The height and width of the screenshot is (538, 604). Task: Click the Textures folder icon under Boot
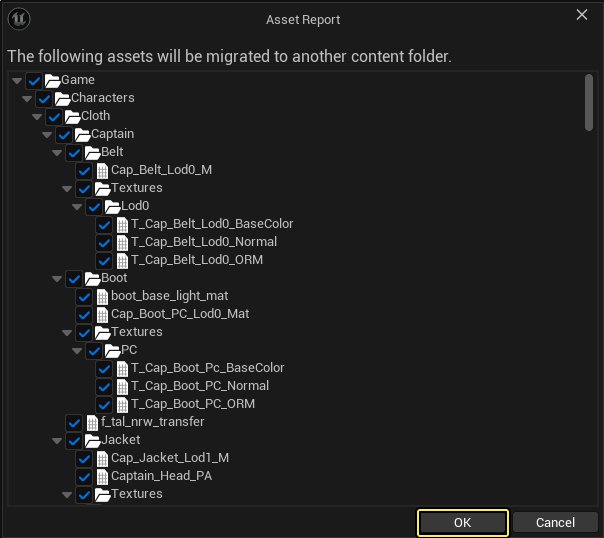pos(102,333)
